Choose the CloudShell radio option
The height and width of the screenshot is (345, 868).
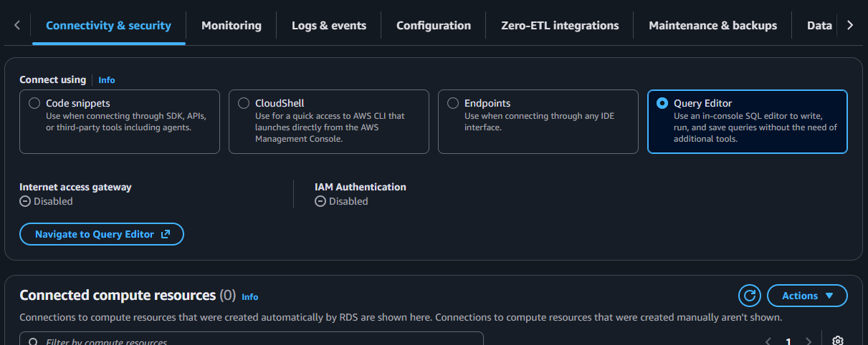(x=244, y=103)
